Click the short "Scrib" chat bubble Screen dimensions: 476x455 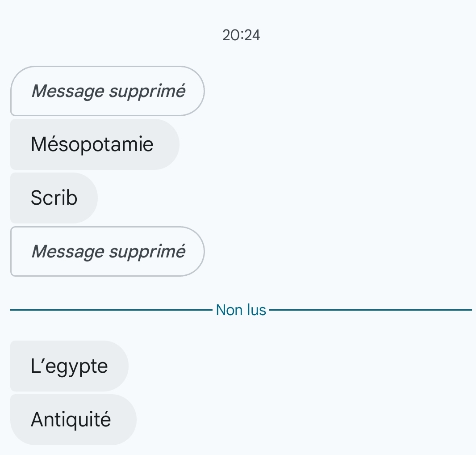coord(54,198)
